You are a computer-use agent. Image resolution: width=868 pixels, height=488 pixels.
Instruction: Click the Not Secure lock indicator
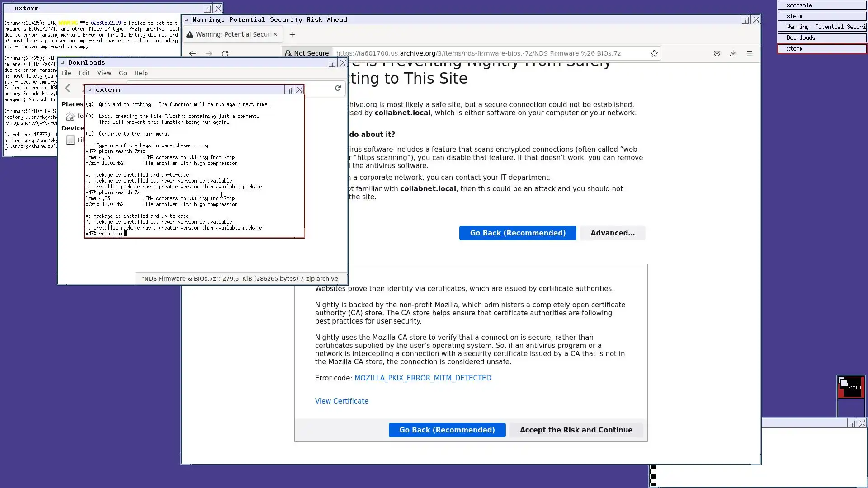[x=307, y=53]
